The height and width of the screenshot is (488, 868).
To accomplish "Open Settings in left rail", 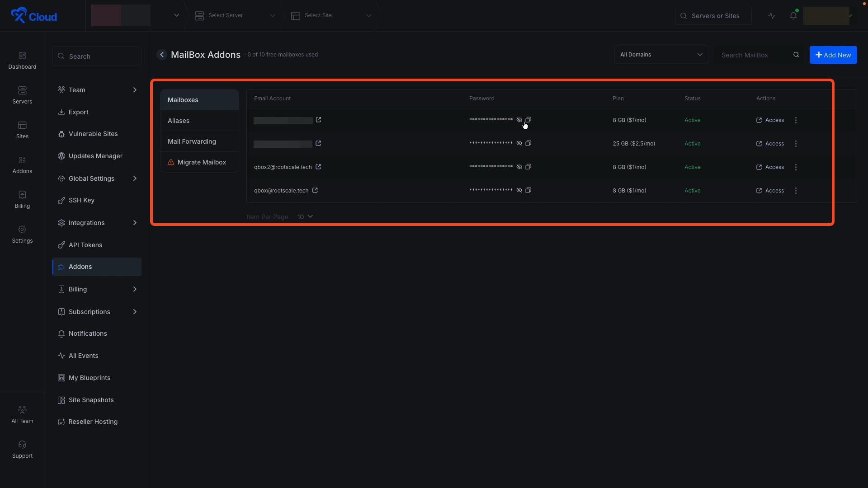I will [x=22, y=235].
